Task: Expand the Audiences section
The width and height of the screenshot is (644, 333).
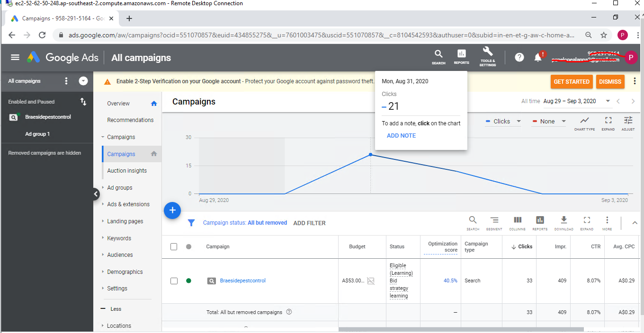Action: pos(103,254)
